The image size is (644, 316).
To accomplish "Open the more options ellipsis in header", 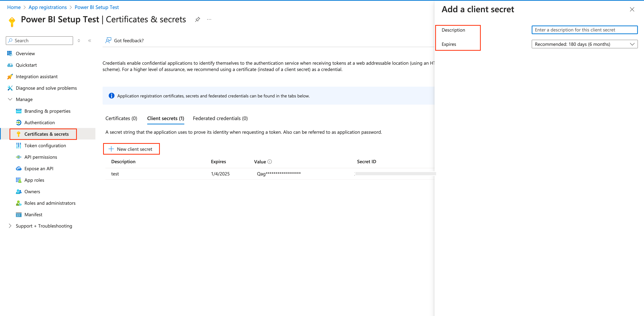I will click(x=209, y=19).
